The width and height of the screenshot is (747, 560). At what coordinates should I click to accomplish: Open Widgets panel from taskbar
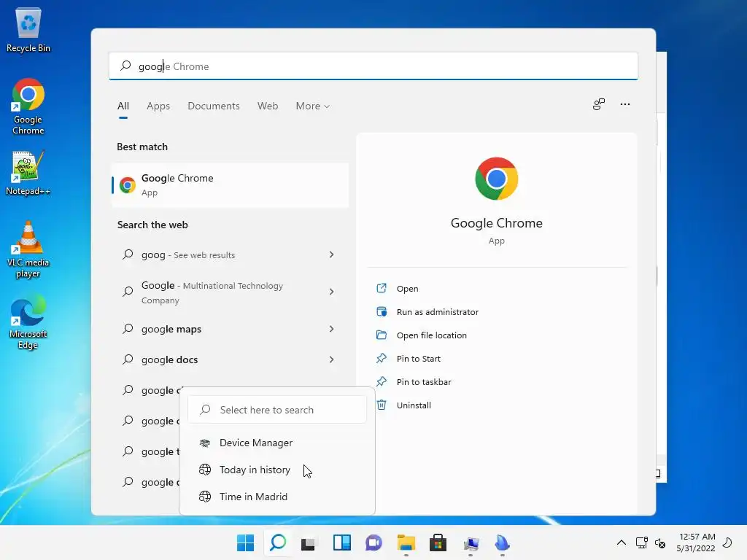pos(341,542)
